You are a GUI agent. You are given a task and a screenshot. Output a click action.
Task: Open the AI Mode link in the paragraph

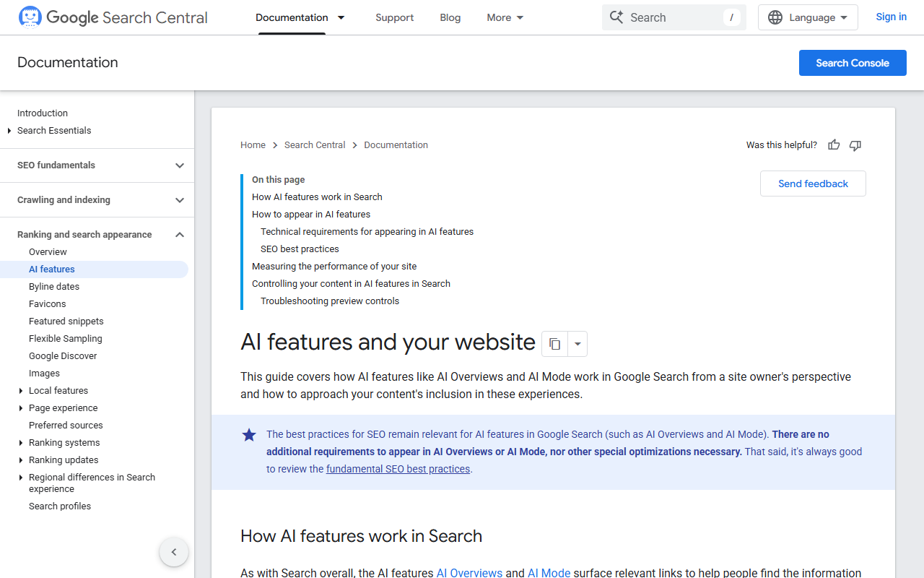[549, 573]
